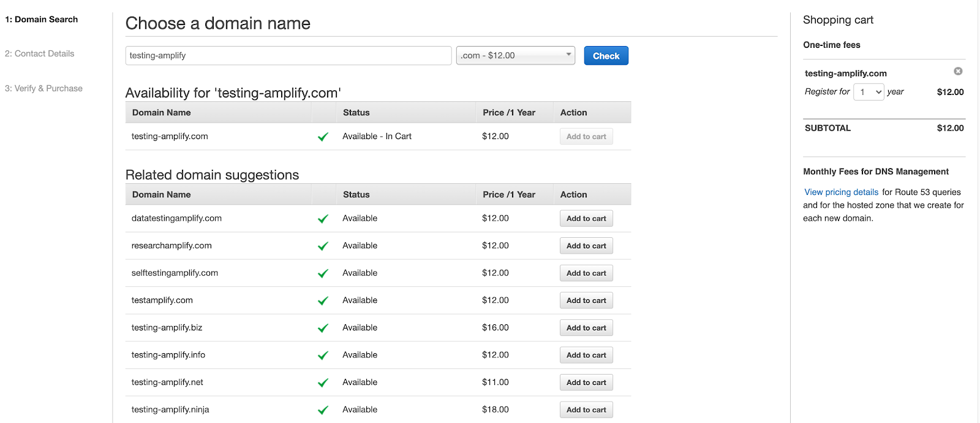The width and height of the screenshot is (980, 423).
Task: Add datatestingamplify.com to cart
Action: point(586,218)
